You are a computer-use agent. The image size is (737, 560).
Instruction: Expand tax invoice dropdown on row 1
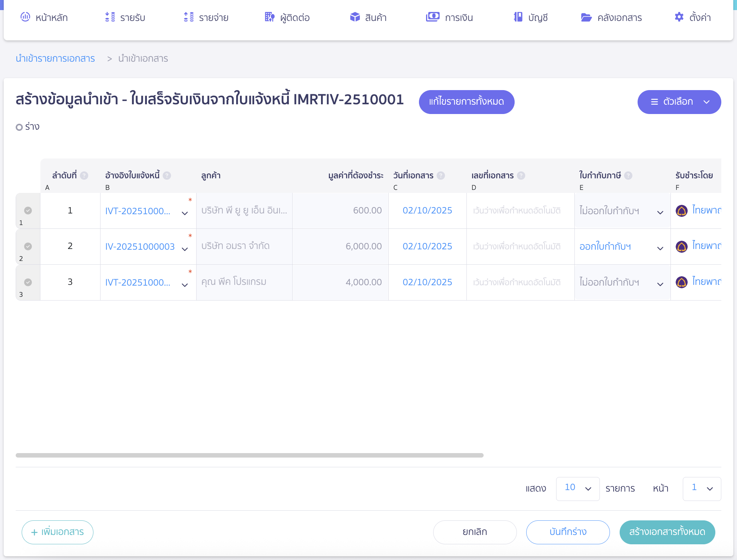pos(660,212)
